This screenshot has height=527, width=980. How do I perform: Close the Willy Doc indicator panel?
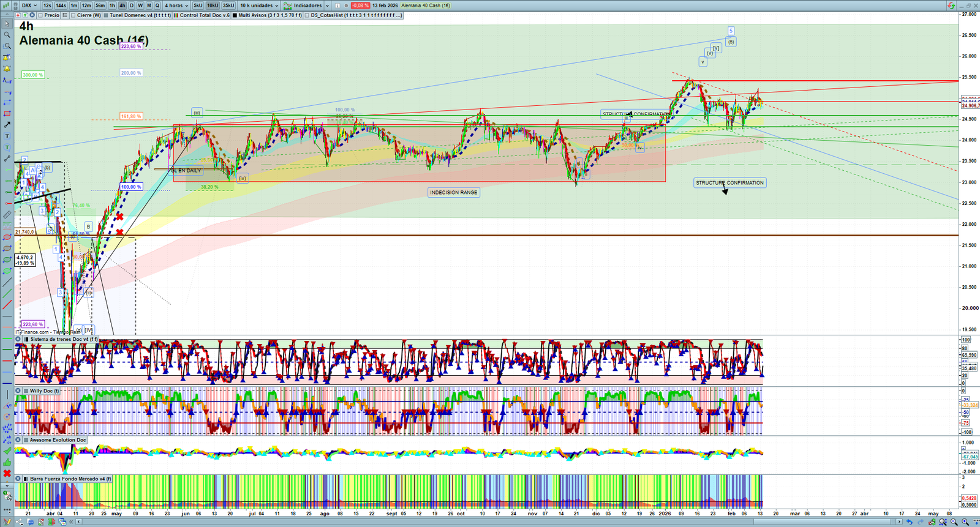18,391
